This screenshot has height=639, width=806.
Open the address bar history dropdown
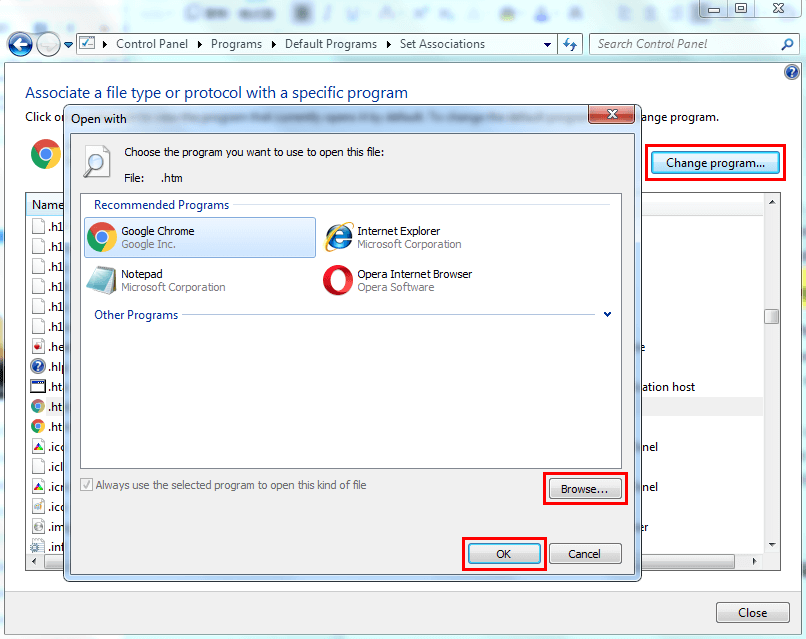547,45
